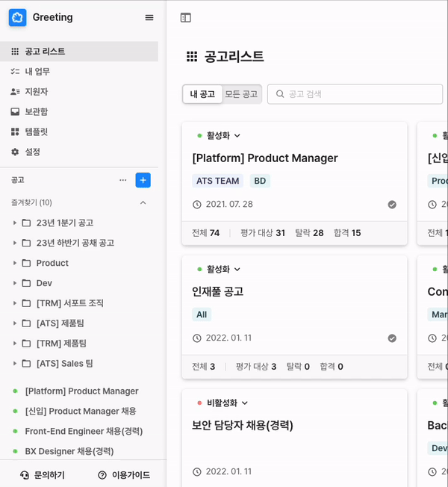The height and width of the screenshot is (487, 448).
Task: Click the 보관함 inbox icon
Action: coord(15,111)
